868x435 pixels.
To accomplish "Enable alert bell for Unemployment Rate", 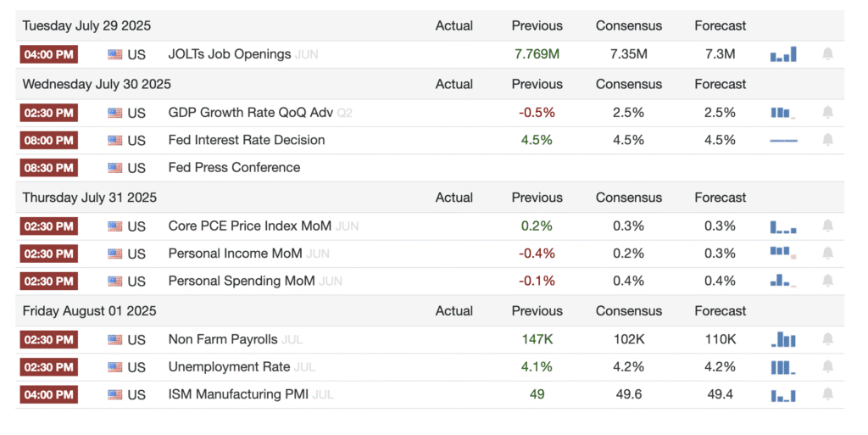I will pos(827,367).
